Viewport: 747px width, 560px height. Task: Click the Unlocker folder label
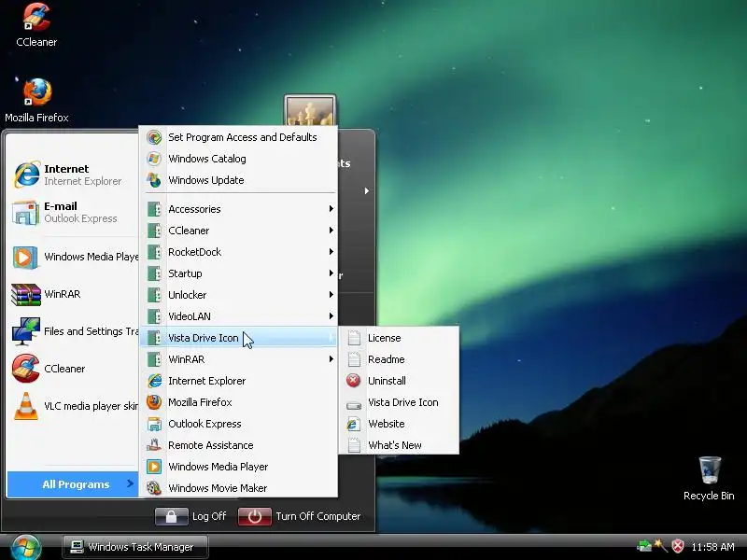(x=188, y=295)
